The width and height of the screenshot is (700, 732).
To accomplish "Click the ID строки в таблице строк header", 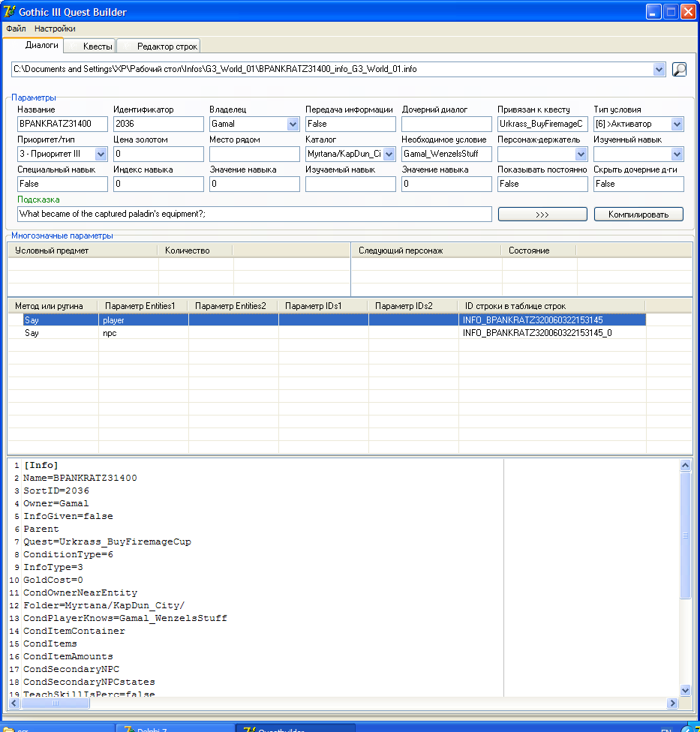I will coord(551,306).
